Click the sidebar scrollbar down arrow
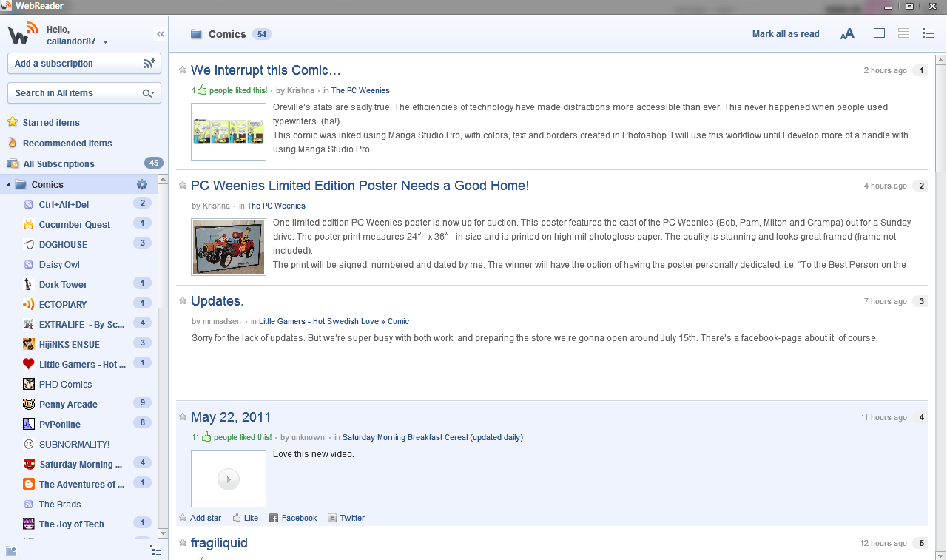This screenshot has height=560, width=947. click(163, 533)
